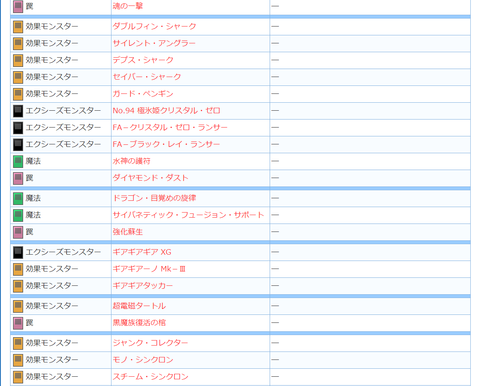The width and height of the screenshot is (480, 386).
Task: Click the pink trap icon in 魂の一撃 row
Action: 18,6
